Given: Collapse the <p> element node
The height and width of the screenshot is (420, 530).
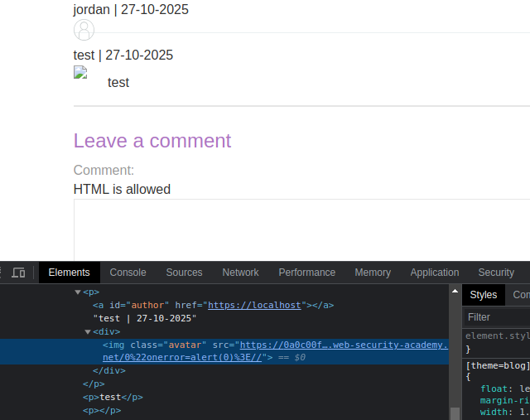Looking at the screenshot, I should pyautogui.click(x=78, y=292).
